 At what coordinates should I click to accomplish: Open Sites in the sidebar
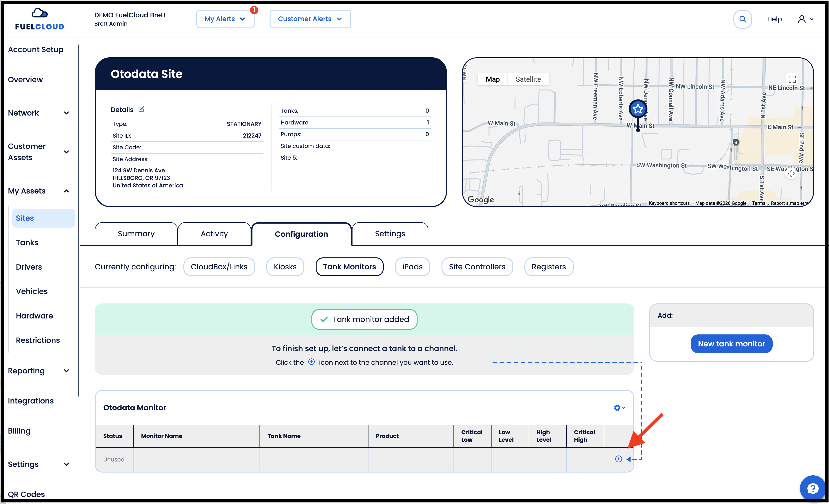point(43,218)
